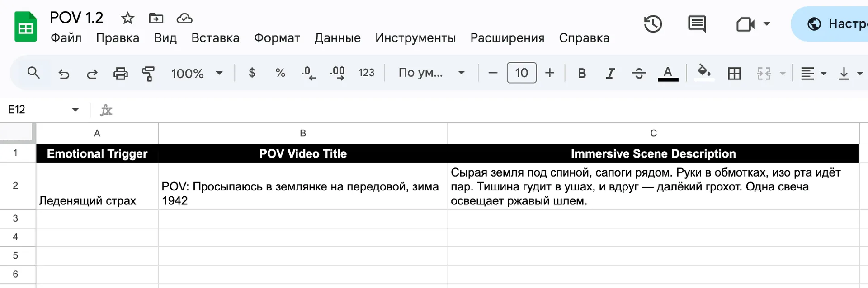The width and height of the screenshot is (868, 288).
Task: Decrease font size with minus
Action: [x=493, y=73]
